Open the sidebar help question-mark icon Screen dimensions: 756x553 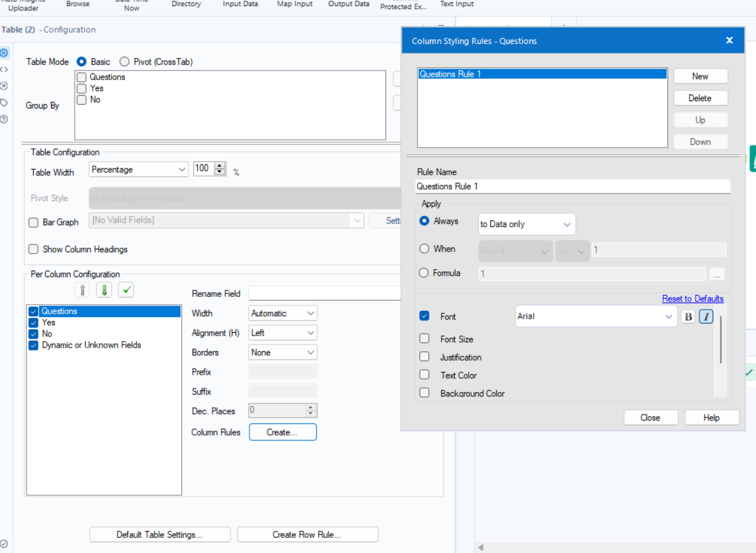pos(5,119)
